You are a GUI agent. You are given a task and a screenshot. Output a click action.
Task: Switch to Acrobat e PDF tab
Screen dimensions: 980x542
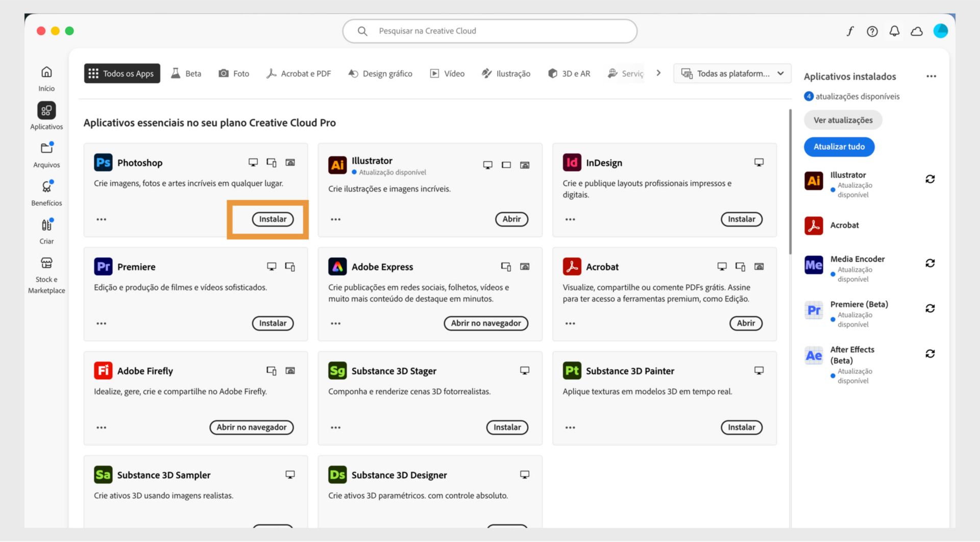[x=299, y=73]
